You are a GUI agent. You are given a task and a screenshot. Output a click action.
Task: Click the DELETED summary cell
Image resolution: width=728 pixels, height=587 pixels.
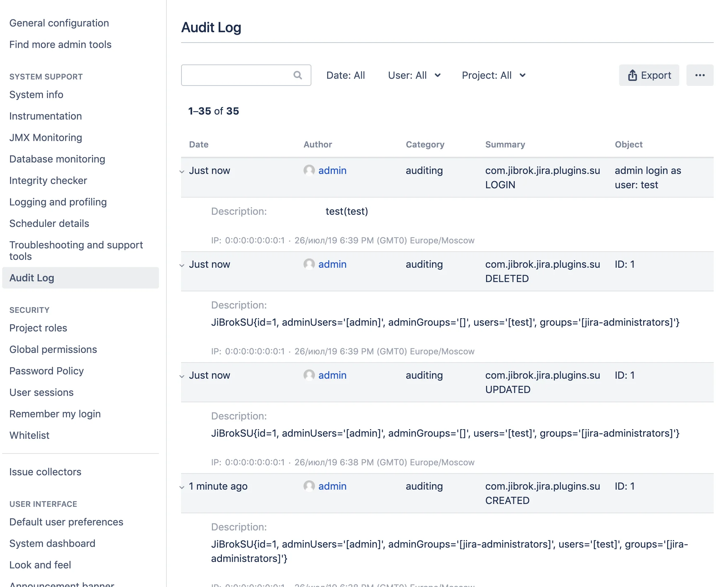(x=543, y=271)
